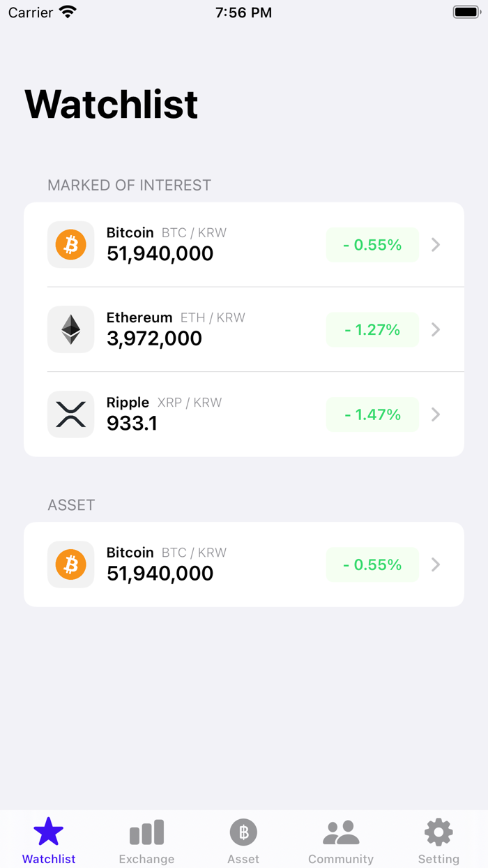Tap the green -0.55% badge for Bitcoin
488x868 pixels.
pyautogui.click(x=372, y=244)
